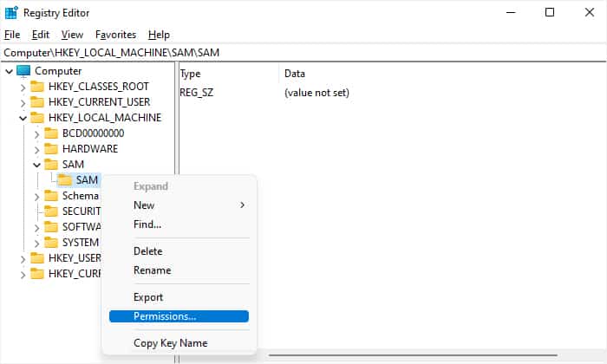Click the HKEY_LOCAL_MACHINE folder icon
The width and height of the screenshot is (607, 364).
point(37,118)
